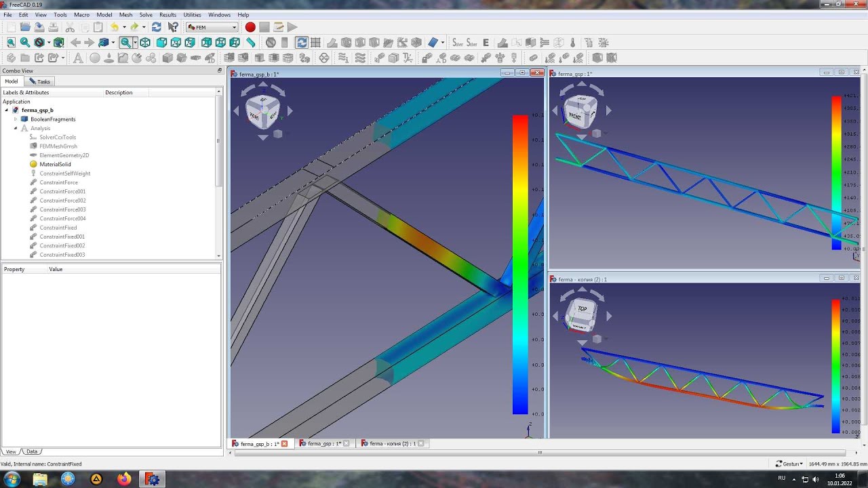This screenshot has height=488, width=868.
Task: Set the isometric view cube icon
Action: coord(145,42)
